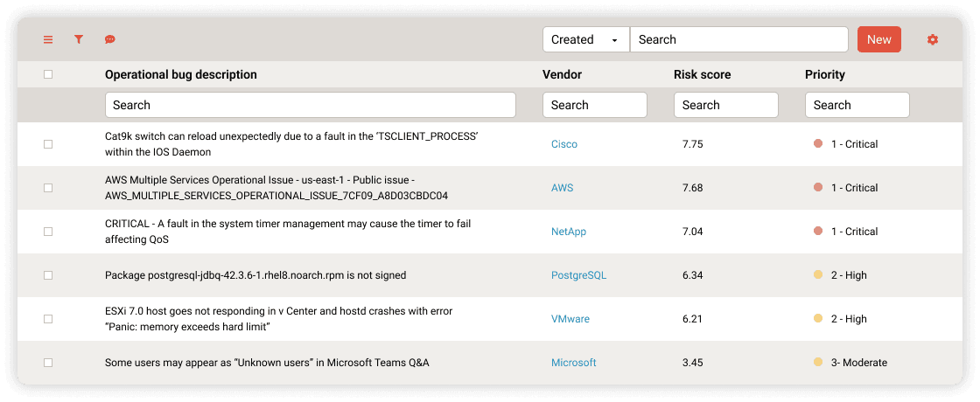Sort by the Vendor column header
Viewport: 980px width, 402px height.
562,74
